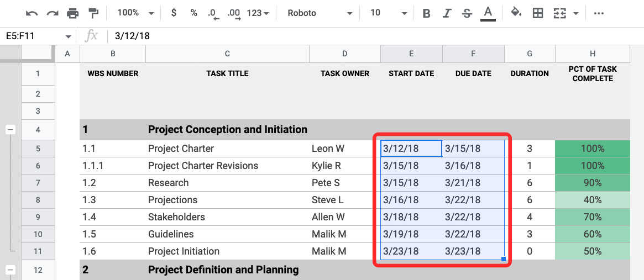Screen dimensions: 644x280
Task: Click the 3/12/18 start date cell
Action: tap(411, 149)
